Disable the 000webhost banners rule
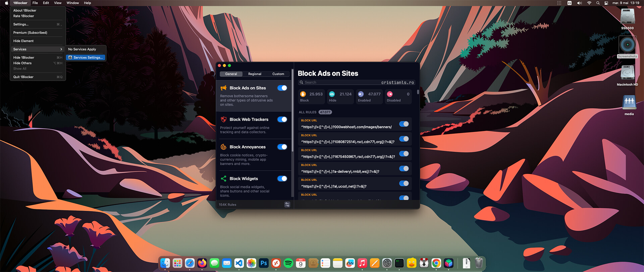Image resolution: width=644 pixels, height=272 pixels. [404, 124]
